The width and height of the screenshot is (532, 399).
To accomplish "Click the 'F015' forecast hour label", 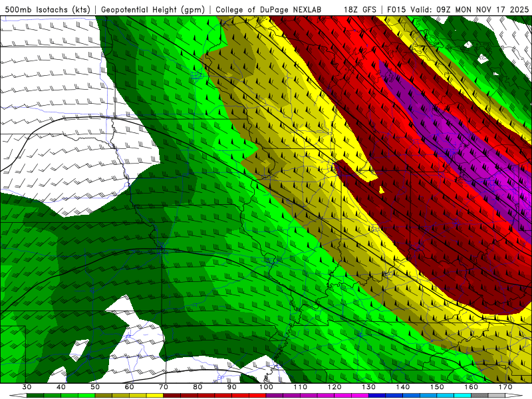I will (x=396, y=9).
